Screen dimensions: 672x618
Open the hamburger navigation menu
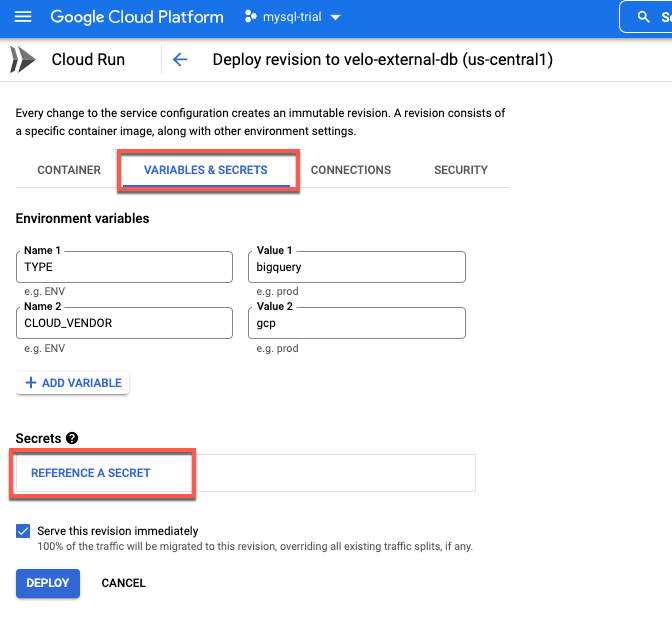click(23, 17)
